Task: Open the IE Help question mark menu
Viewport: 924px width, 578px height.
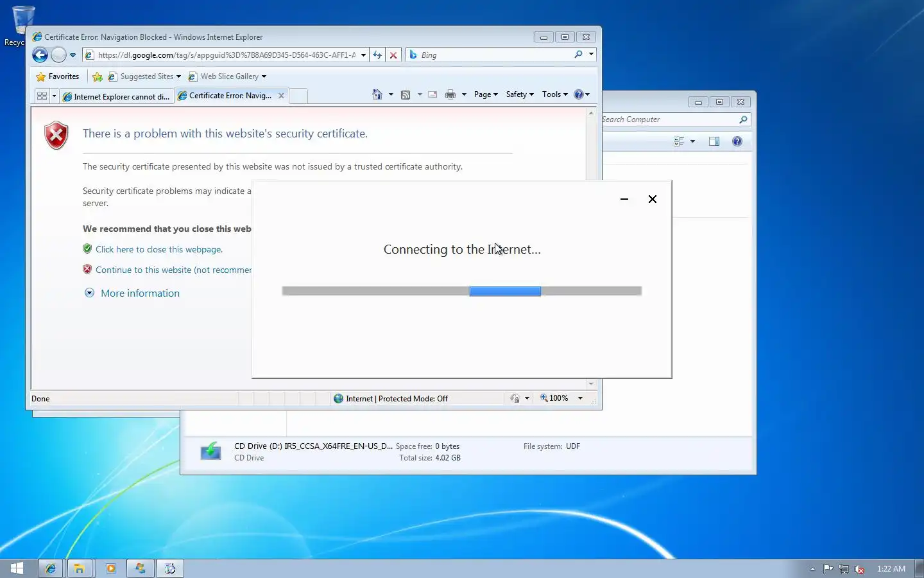Action: (x=581, y=94)
